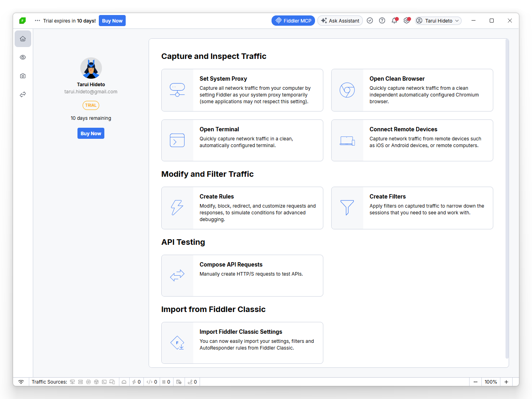This screenshot has height=399, width=532.
Task: Click the save-disk icon in status bar
Action: [x=179, y=382]
